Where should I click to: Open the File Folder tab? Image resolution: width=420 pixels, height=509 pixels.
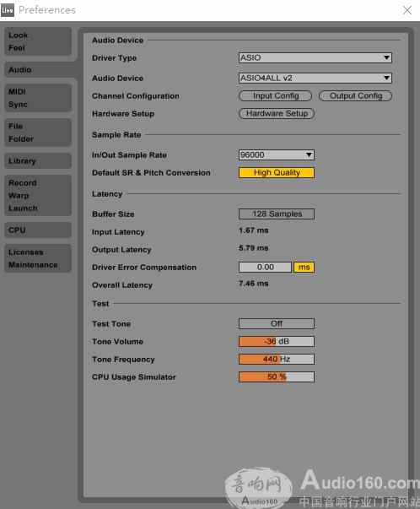tap(38, 133)
